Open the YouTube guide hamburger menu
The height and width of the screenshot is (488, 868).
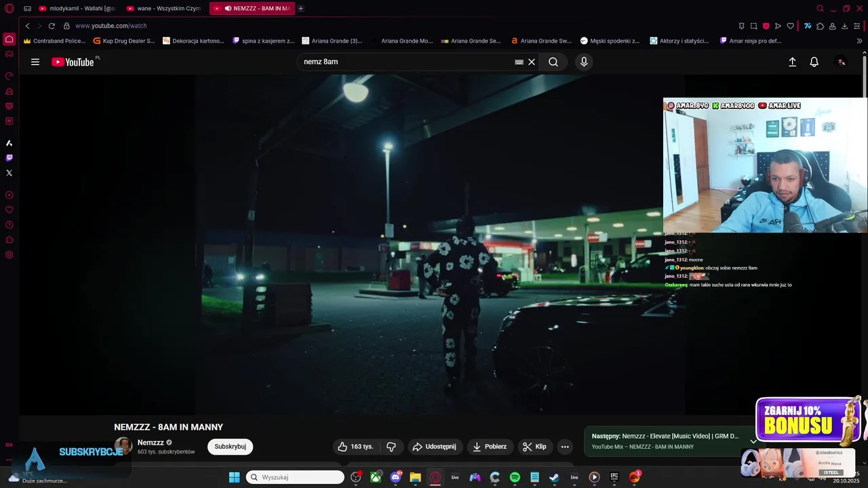point(35,62)
